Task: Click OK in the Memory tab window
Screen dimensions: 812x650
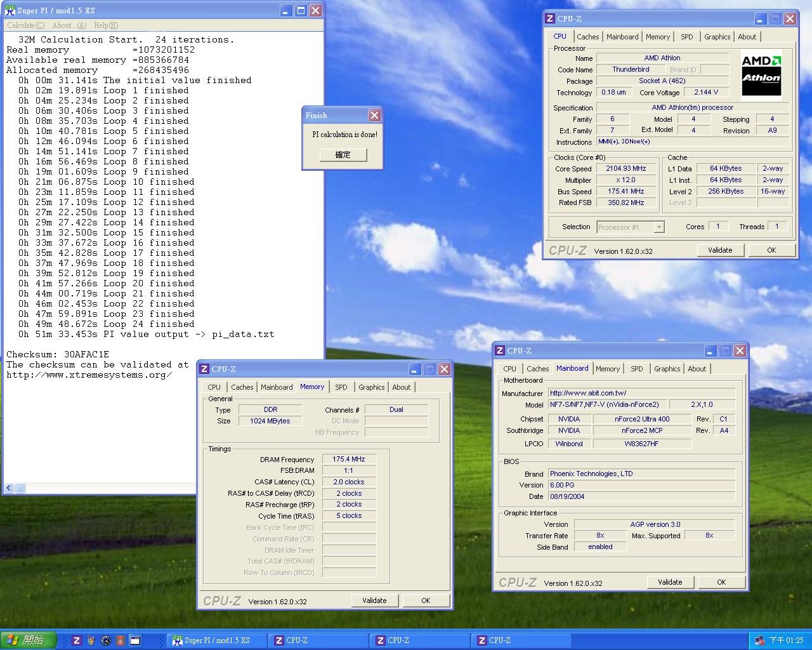Action: [x=426, y=600]
